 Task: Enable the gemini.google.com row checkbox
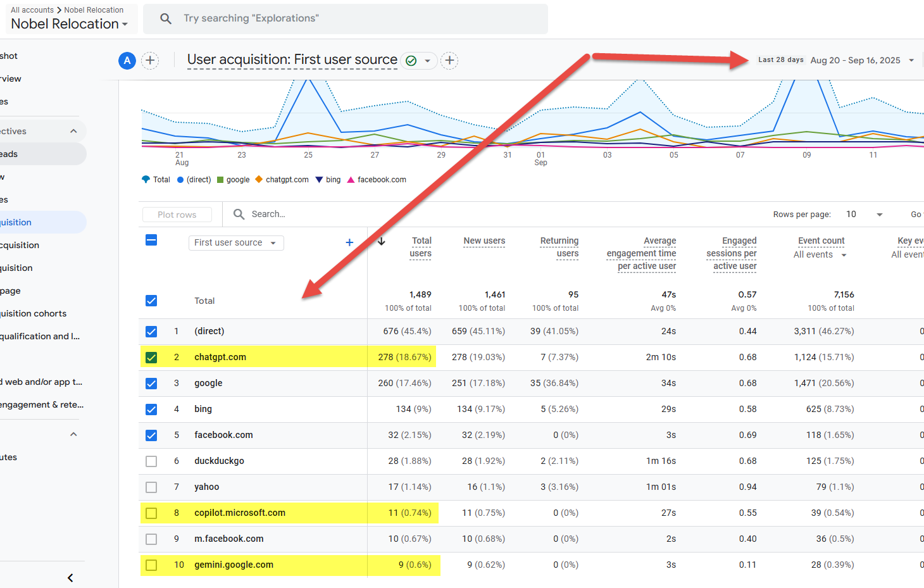151,565
